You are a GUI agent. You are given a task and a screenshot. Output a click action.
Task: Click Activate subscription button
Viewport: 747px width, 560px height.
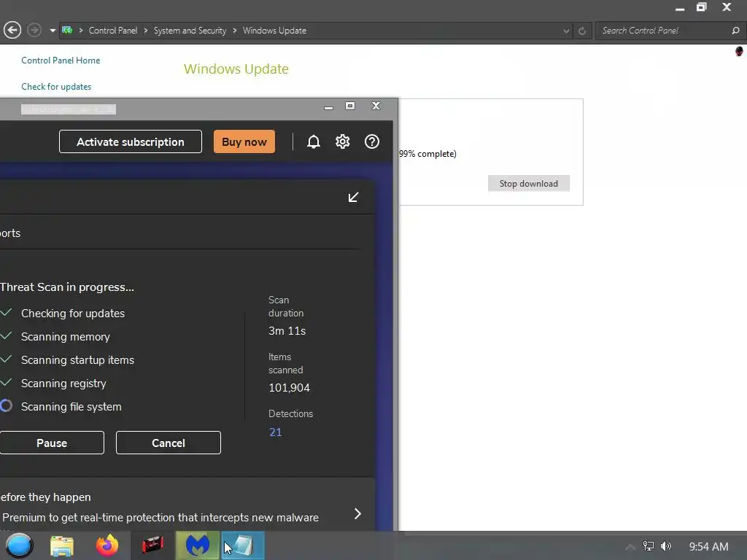(x=131, y=142)
